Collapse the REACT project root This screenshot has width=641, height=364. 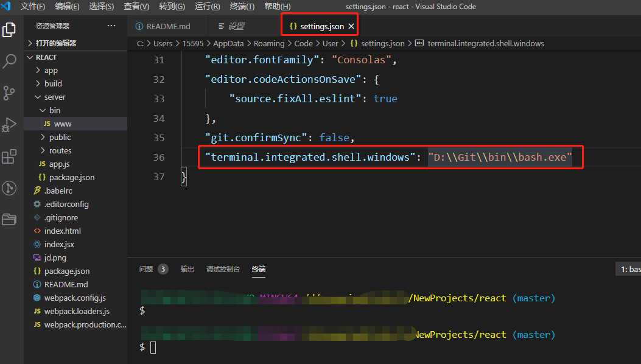pyautogui.click(x=30, y=57)
